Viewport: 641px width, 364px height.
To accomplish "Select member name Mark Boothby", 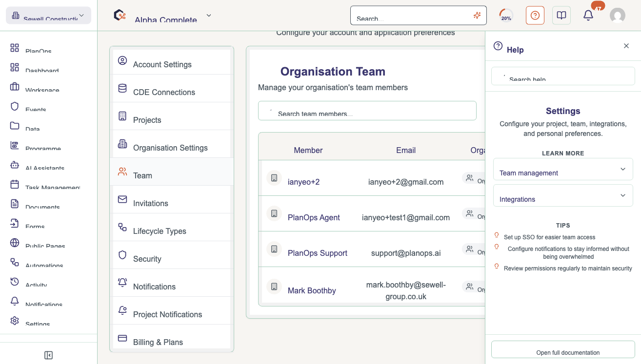I will pyautogui.click(x=312, y=290).
